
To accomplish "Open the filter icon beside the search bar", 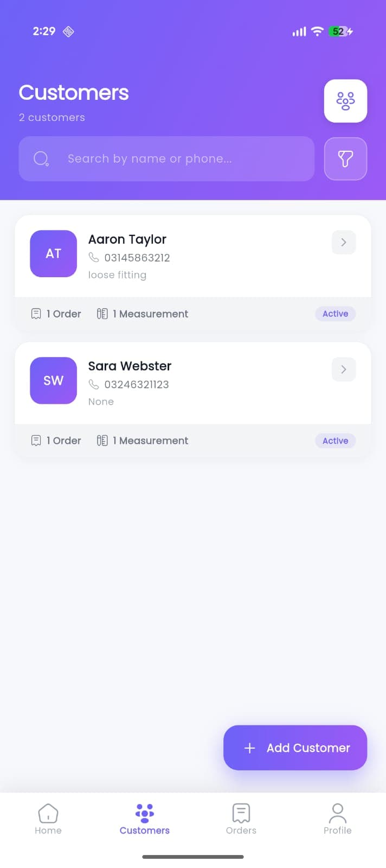I will pyautogui.click(x=345, y=158).
